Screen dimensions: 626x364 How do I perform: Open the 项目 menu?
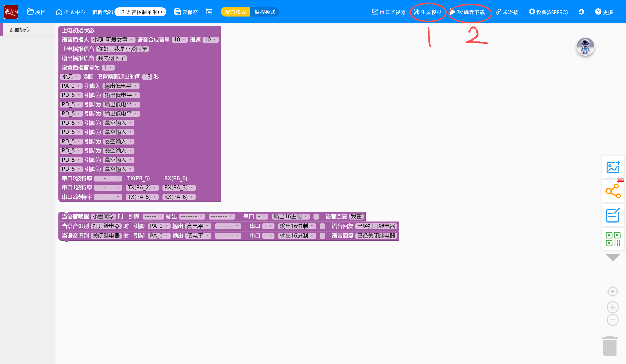coord(36,12)
